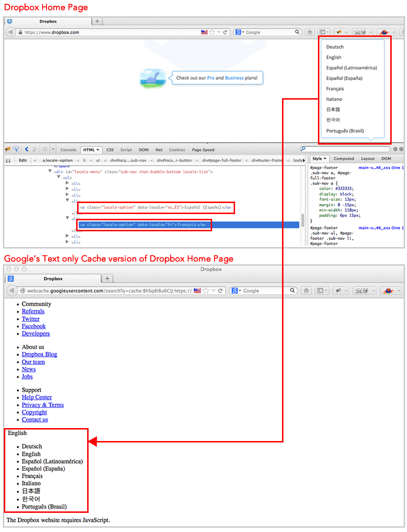The height and width of the screenshot is (532, 407).
Task: Select the data-locale="es_ES" anchor line
Action: (156, 207)
